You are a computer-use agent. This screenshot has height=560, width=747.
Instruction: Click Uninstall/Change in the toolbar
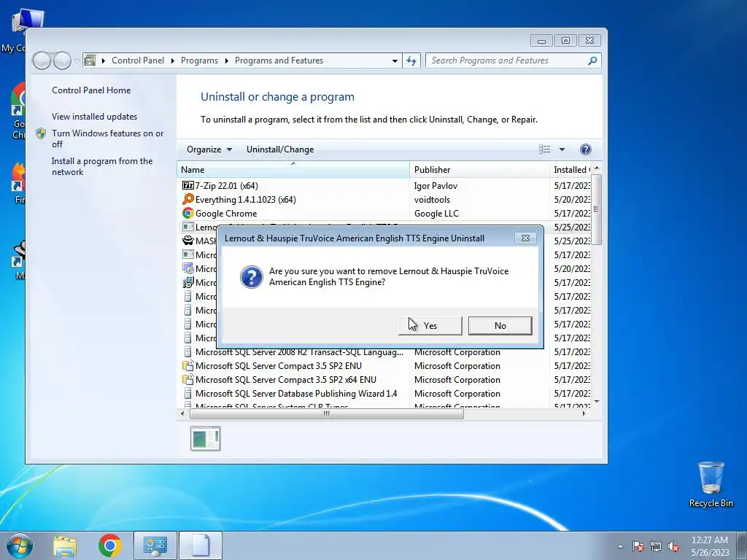[280, 149]
